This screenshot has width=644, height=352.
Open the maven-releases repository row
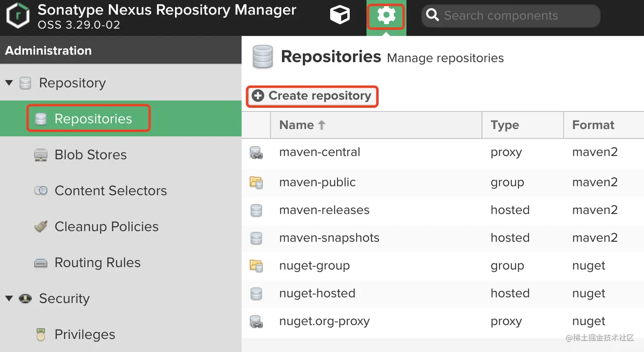pos(443,210)
